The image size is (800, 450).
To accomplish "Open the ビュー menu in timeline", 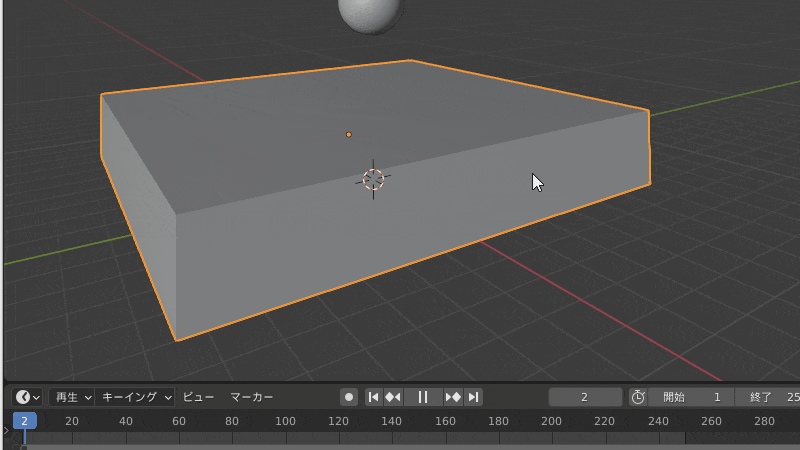I will (198, 397).
